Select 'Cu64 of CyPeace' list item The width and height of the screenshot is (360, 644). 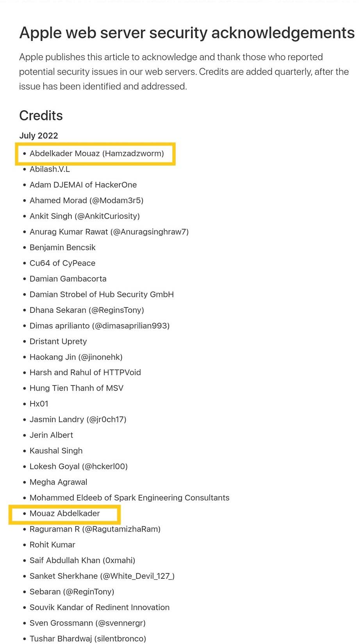click(x=62, y=263)
